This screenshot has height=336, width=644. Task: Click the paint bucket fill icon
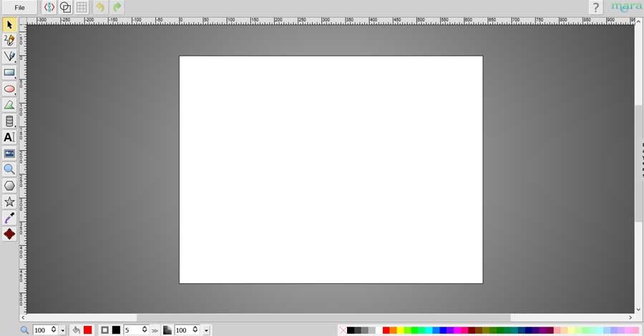point(76,330)
